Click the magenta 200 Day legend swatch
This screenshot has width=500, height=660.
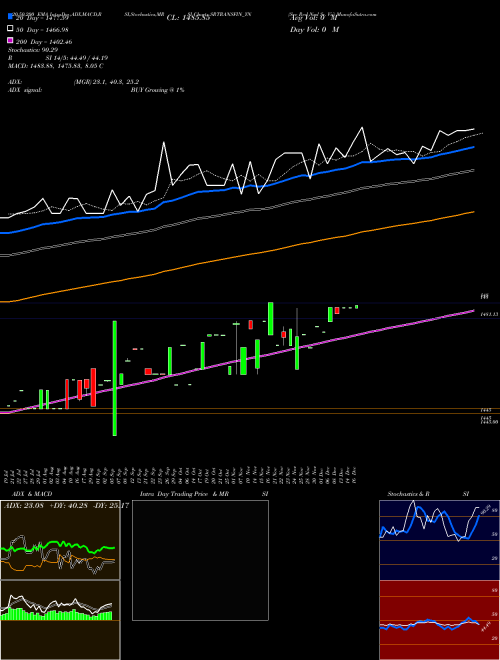pyautogui.click(x=10, y=41)
